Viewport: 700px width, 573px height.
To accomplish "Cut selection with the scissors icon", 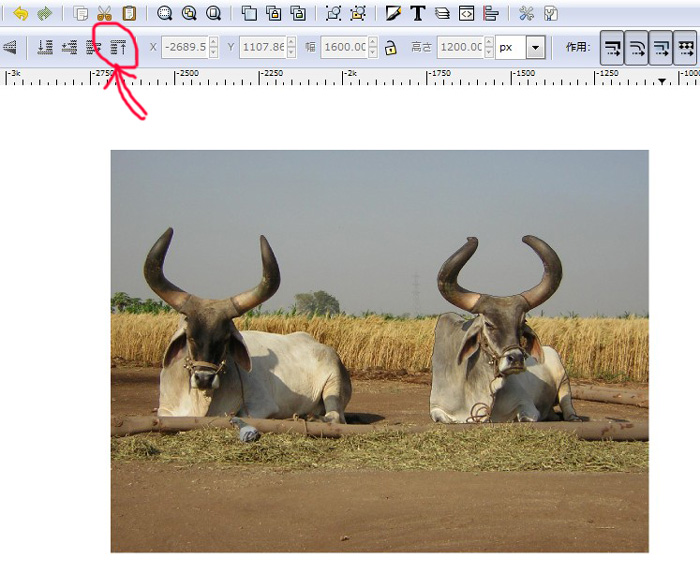I will pos(105,14).
